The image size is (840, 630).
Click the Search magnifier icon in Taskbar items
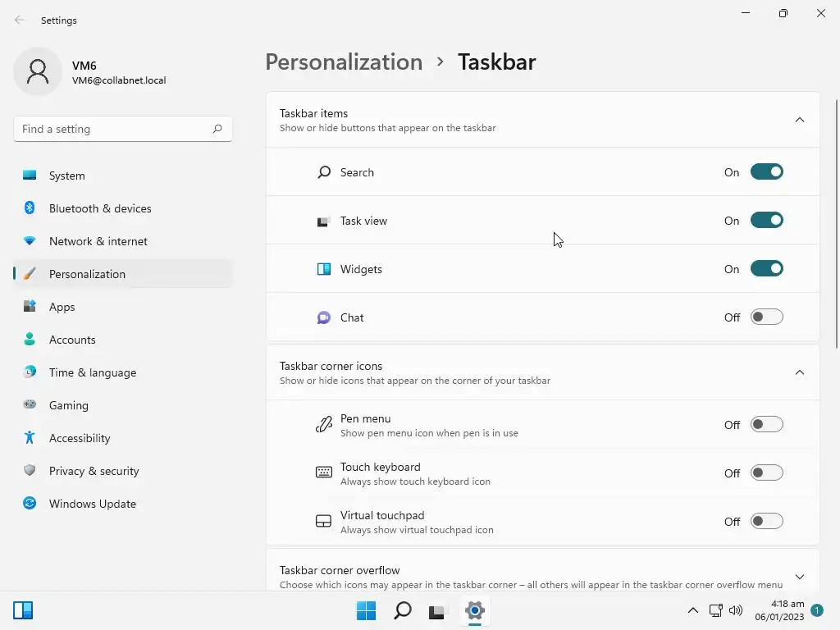coord(324,172)
